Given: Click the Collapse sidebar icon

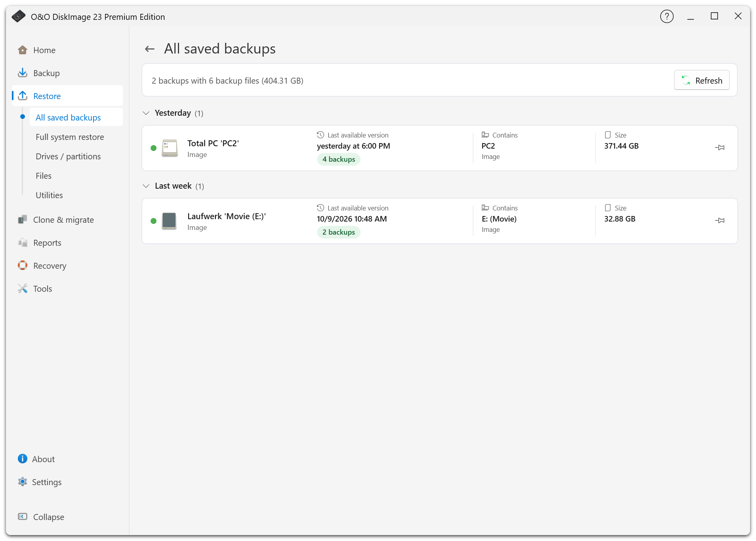Looking at the screenshot, I should pos(23,517).
